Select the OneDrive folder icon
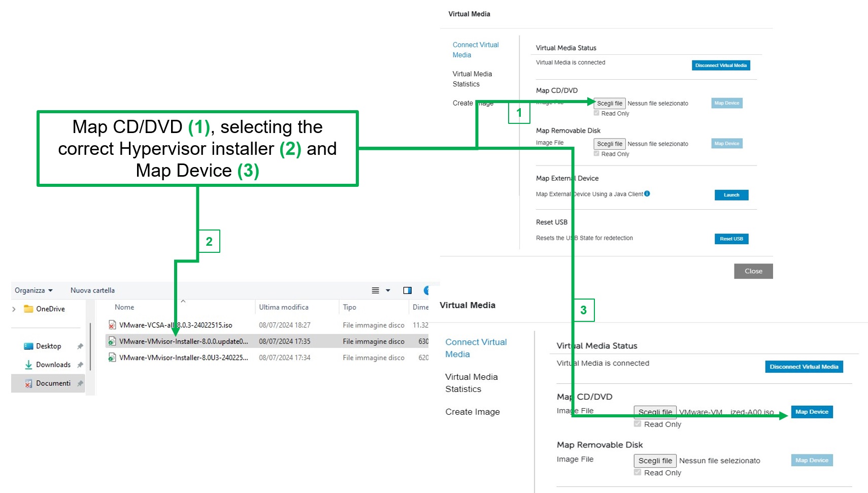 (28, 309)
